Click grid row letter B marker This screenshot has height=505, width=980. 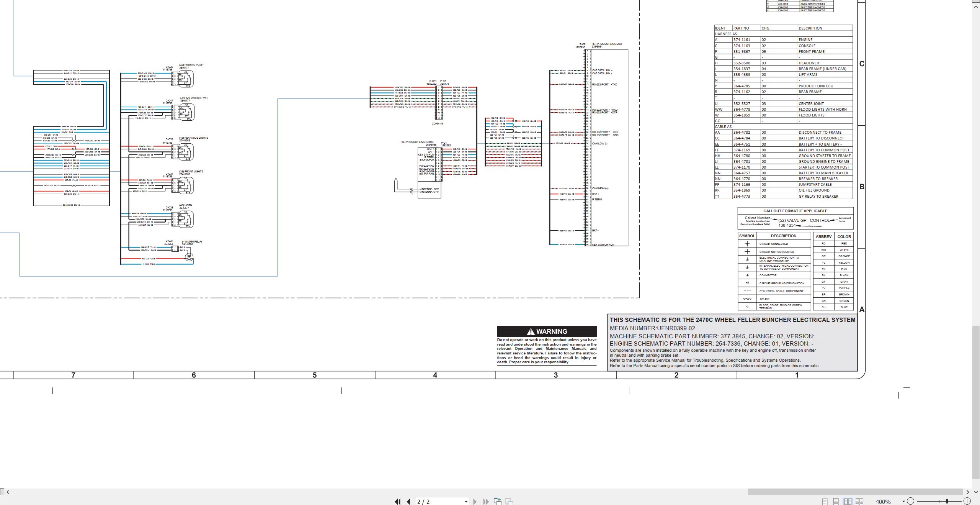point(862,187)
